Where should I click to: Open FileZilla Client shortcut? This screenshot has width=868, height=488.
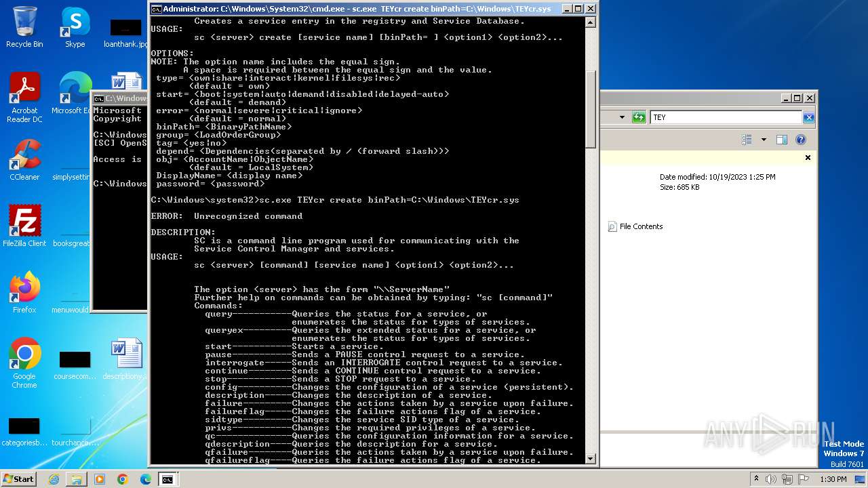tap(24, 226)
